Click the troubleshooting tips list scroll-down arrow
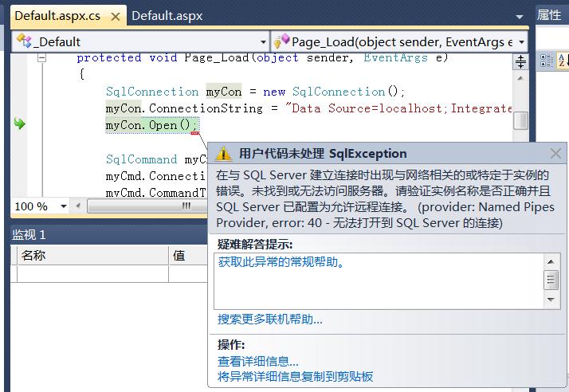Image resolution: width=569 pixels, height=392 pixels. click(551, 300)
